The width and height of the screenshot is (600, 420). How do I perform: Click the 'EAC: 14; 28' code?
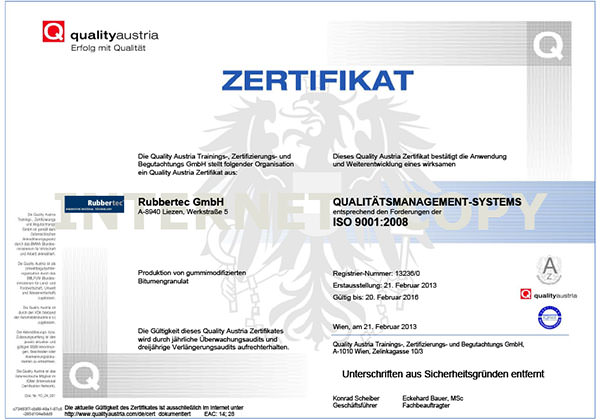pyautogui.click(x=219, y=414)
